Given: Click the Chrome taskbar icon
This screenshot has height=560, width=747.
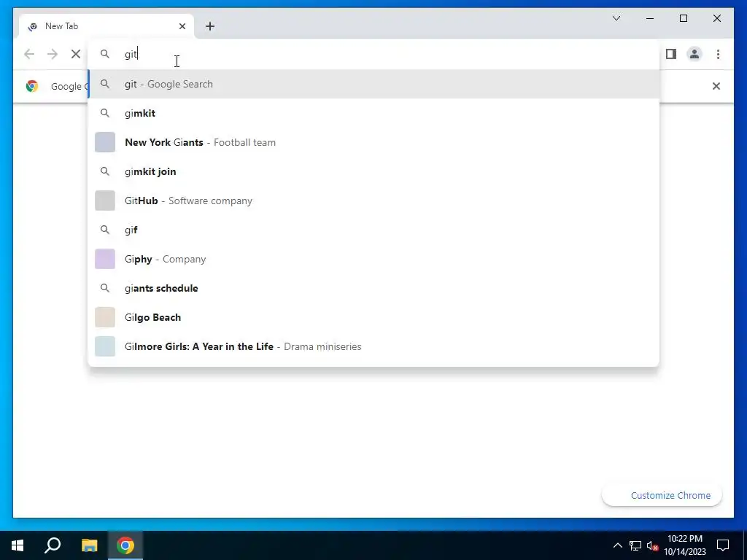Looking at the screenshot, I should tap(125, 545).
